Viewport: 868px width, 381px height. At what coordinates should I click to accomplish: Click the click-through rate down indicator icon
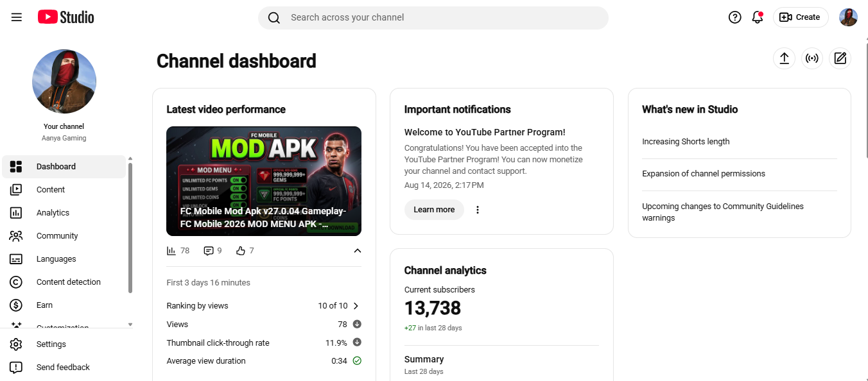click(x=357, y=343)
